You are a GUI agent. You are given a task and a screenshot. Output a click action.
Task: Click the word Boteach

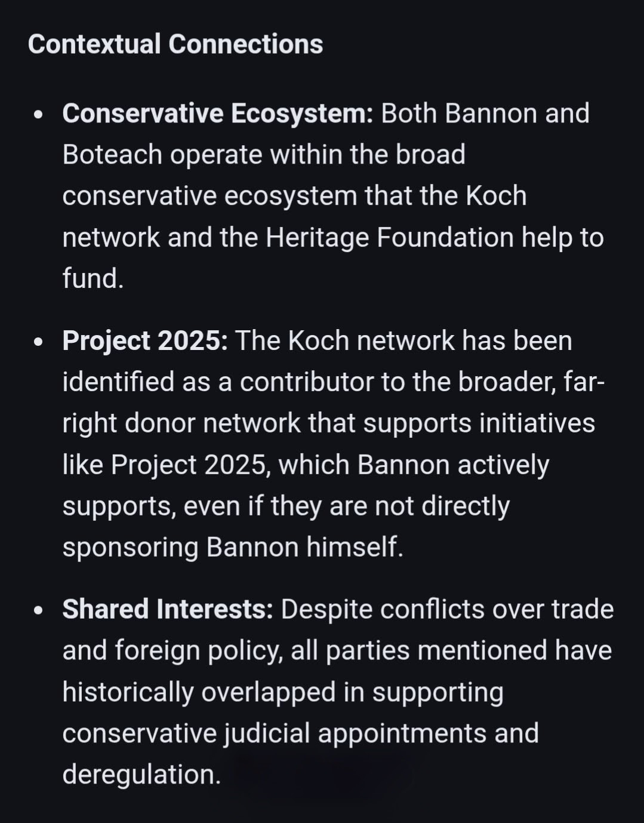coord(112,155)
